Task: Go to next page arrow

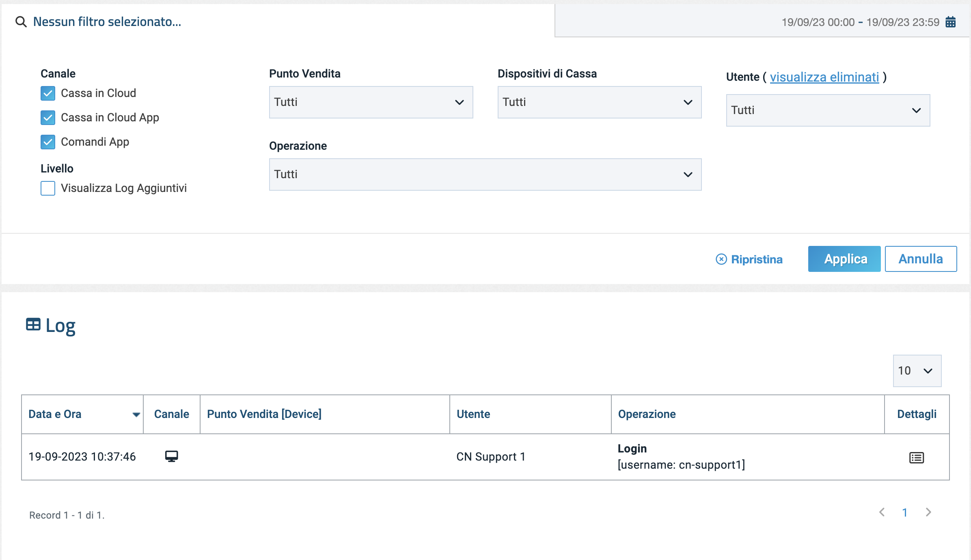Action: pos(928,512)
